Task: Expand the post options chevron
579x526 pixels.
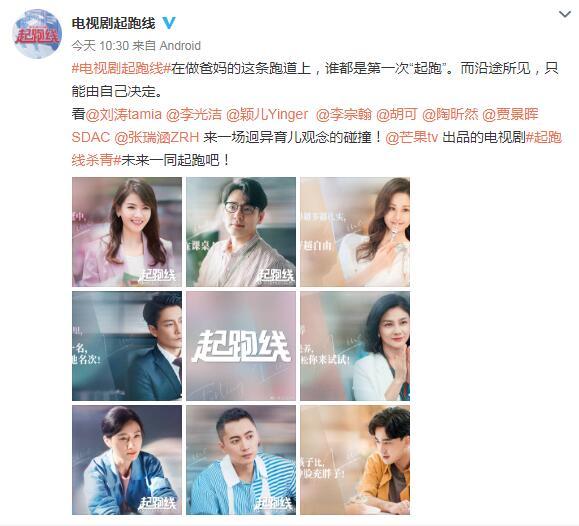Action: tap(565, 14)
